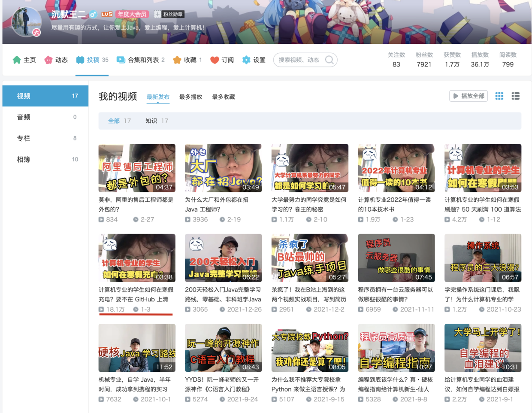Open 设置 via the gear icon
The width and height of the screenshot is (532, 413).
coord(246,60)
